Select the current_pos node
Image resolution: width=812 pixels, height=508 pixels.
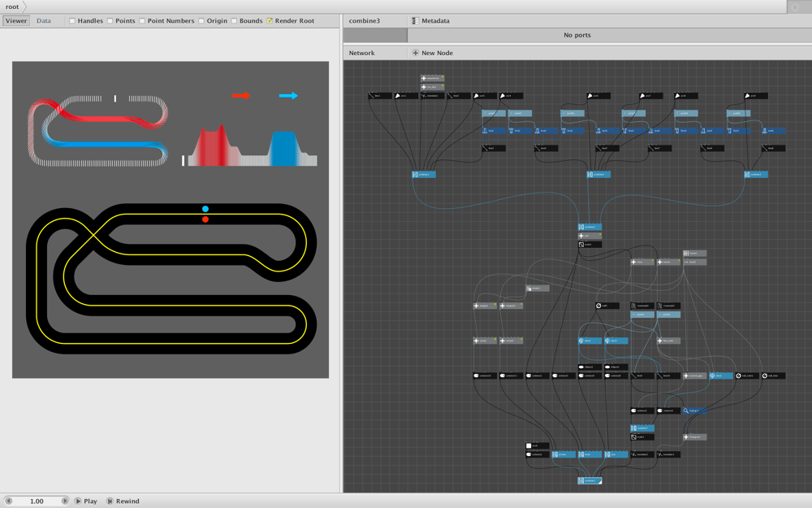click(x=695, y=376)
